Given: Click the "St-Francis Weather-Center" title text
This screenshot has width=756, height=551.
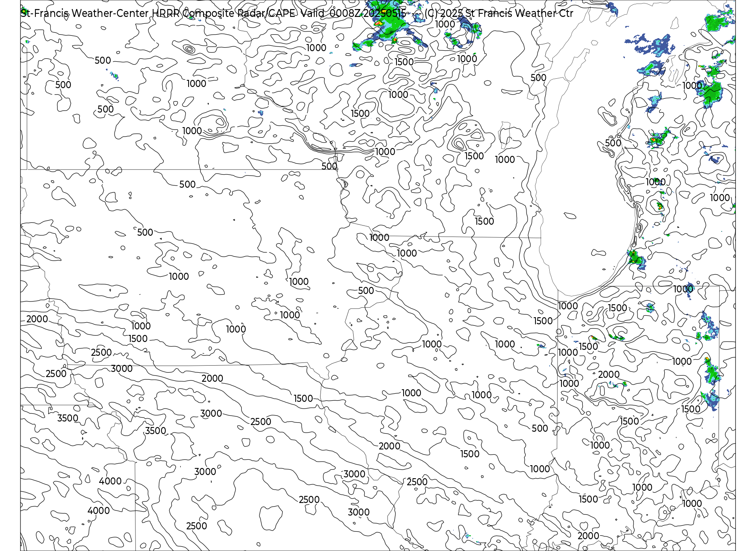Looking at the screenshot, I should pos(85,13).
